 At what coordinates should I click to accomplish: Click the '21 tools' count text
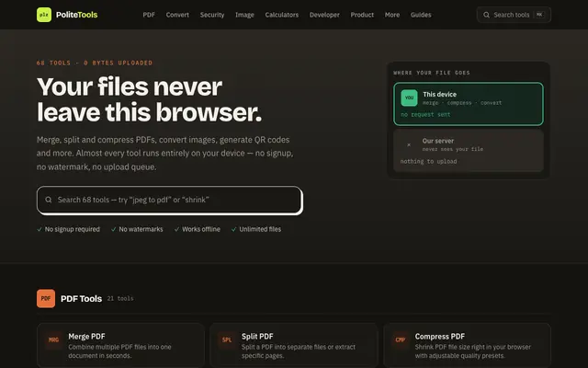120,298
